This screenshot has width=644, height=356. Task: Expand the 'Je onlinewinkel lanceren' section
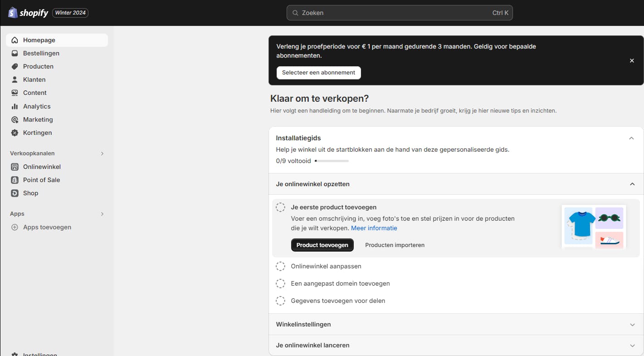pos(632,346)
